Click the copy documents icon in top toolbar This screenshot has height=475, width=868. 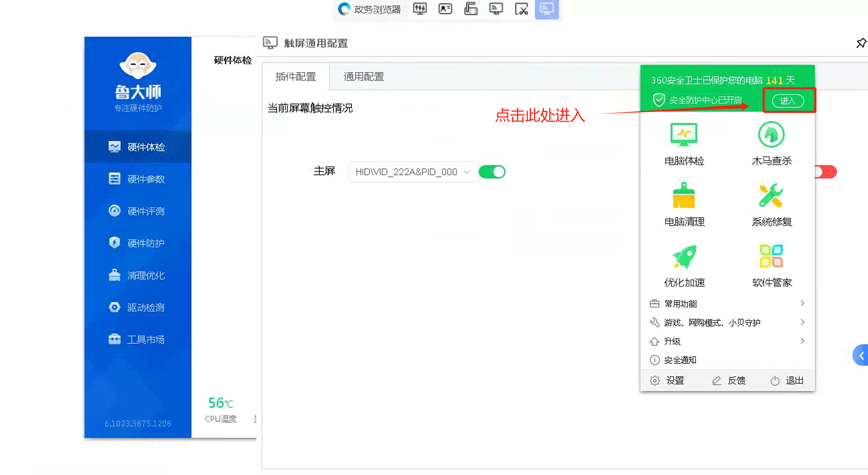[x=470, y=9]
